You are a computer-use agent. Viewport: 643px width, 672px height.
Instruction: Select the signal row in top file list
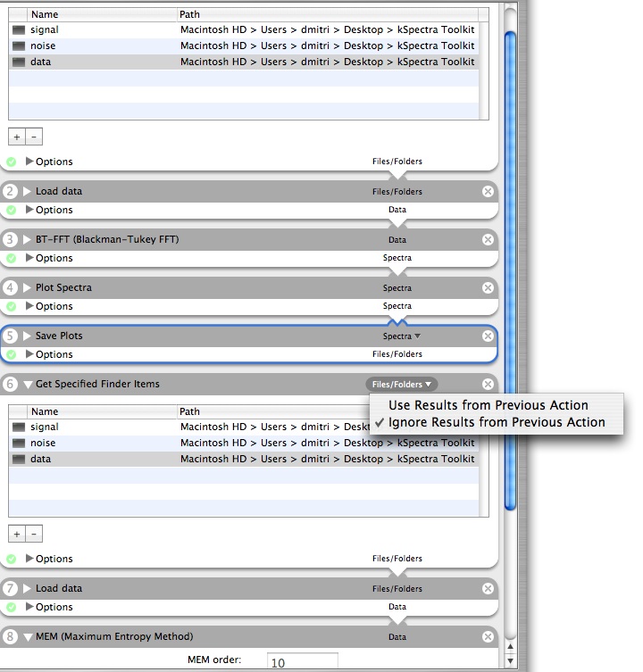coord(244,30)
